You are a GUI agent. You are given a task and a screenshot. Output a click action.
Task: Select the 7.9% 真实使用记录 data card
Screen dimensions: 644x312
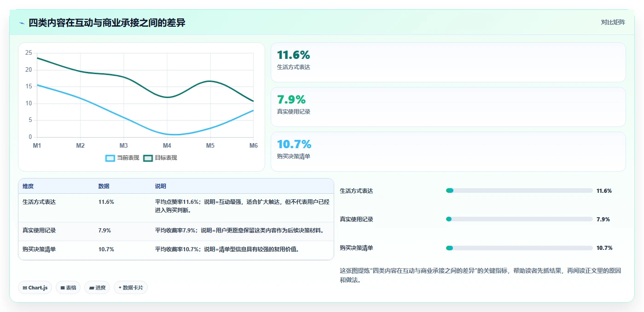click(x=448, y=107)
